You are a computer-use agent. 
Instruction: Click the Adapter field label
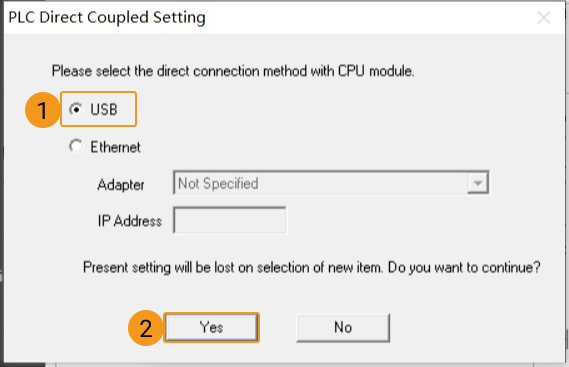(x=121, y=185)
